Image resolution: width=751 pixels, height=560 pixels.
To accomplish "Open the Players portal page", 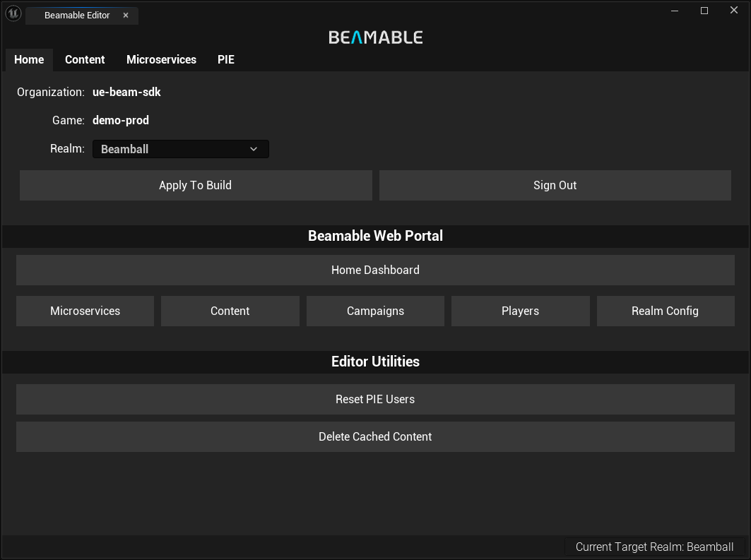I will [x=520, y=311].
